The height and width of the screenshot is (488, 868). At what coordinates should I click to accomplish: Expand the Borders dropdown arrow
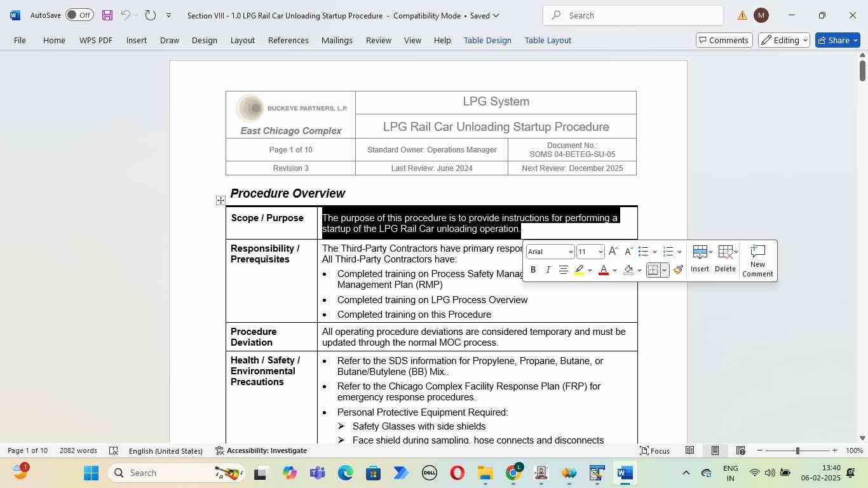point(664,270)
